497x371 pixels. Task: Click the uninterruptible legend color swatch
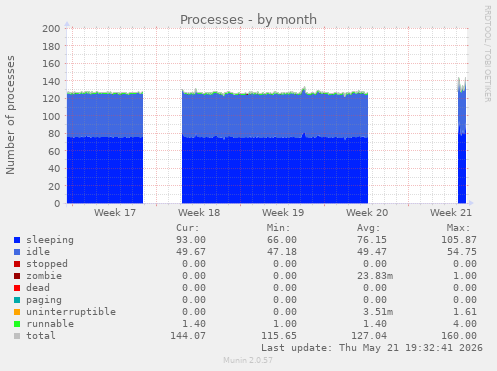(x=17, y=312)
